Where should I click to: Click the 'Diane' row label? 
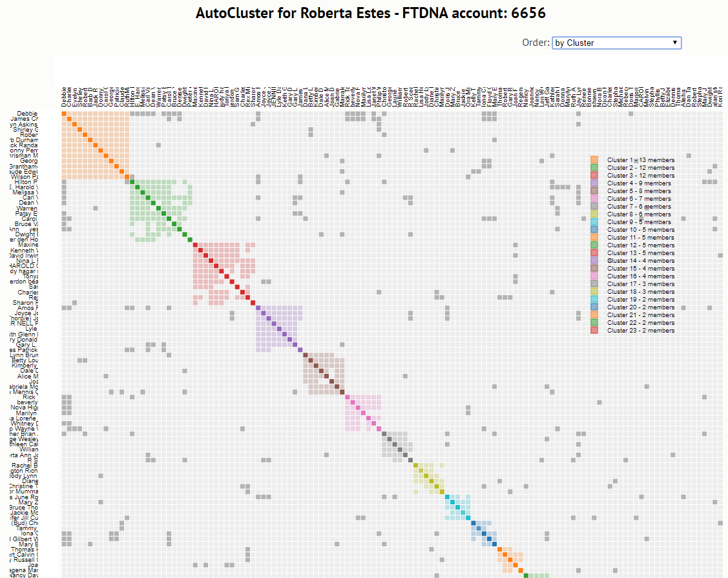[x=30, y=481]
